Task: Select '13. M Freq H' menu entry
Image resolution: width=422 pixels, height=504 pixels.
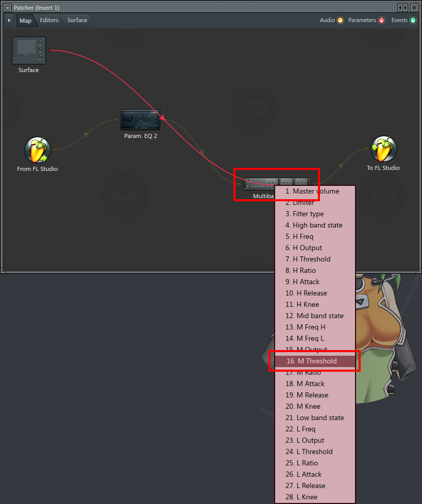Action: (315, 327)
